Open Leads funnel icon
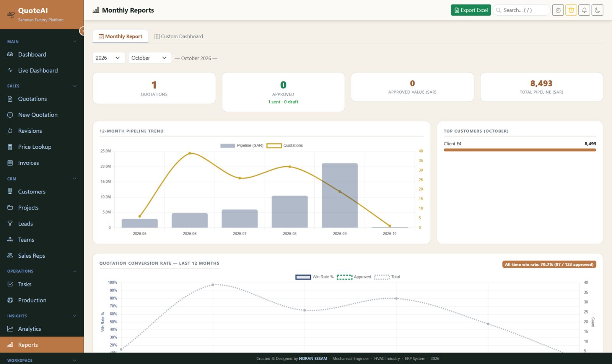This screenshot has width=612, height=364. [10, 224]
